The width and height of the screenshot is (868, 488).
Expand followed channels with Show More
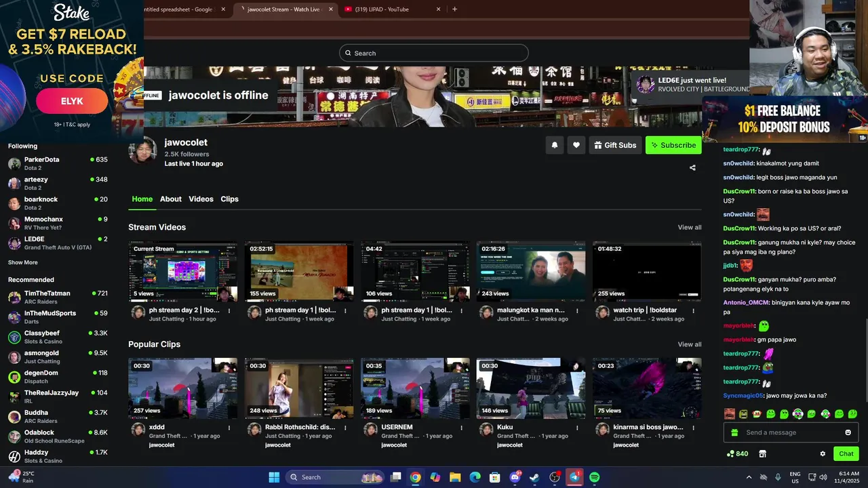click(23, 262)
